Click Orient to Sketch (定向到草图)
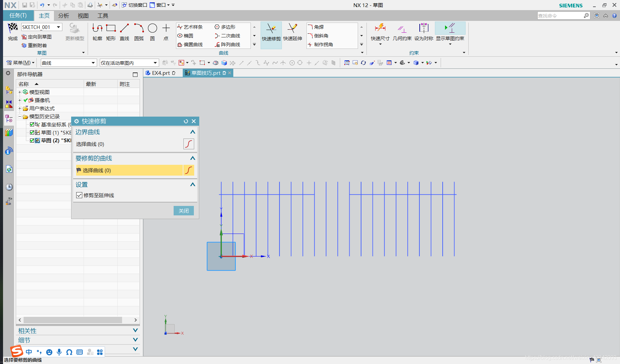620x364 pixels. [x=37, y=37]
